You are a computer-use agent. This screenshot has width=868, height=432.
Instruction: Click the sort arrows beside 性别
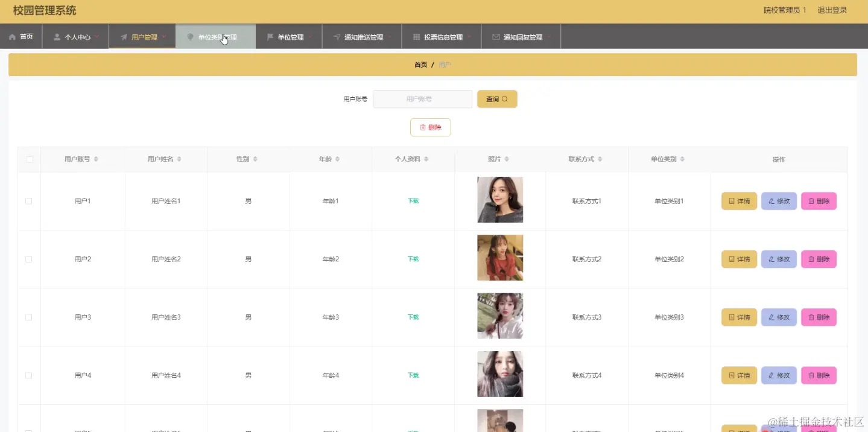click(255, 159)
